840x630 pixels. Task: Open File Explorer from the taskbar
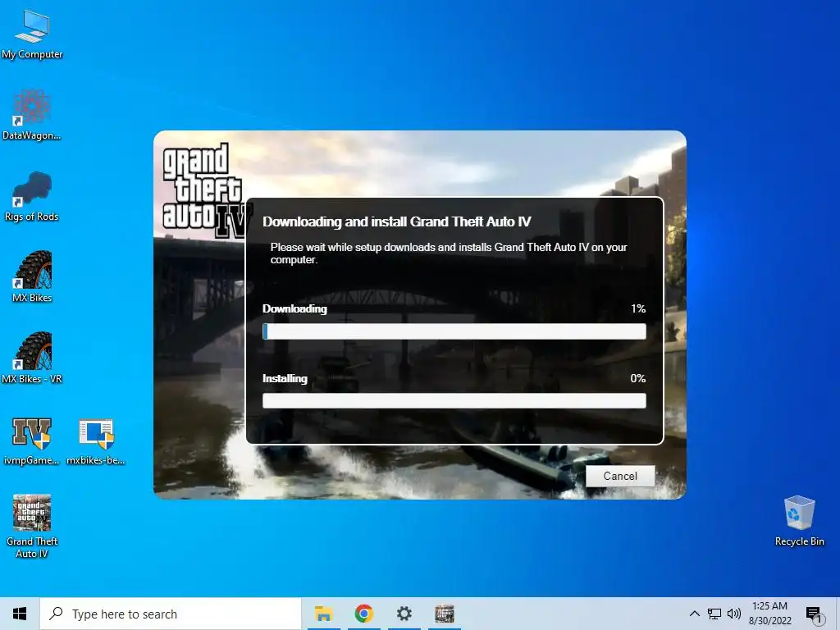click(323, 614)
